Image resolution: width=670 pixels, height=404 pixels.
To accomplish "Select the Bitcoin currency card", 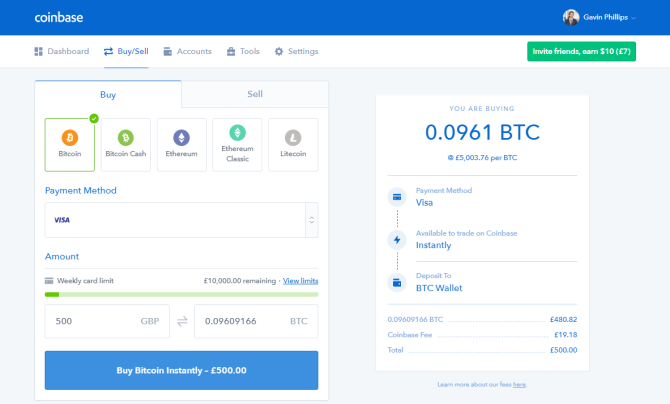I will tap(70, 145).
